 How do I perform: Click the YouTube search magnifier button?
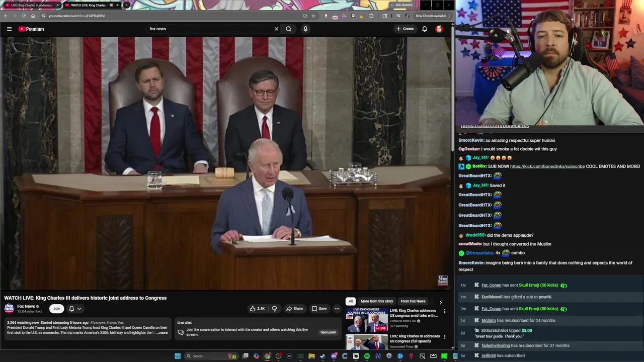[x=288, y=29]
